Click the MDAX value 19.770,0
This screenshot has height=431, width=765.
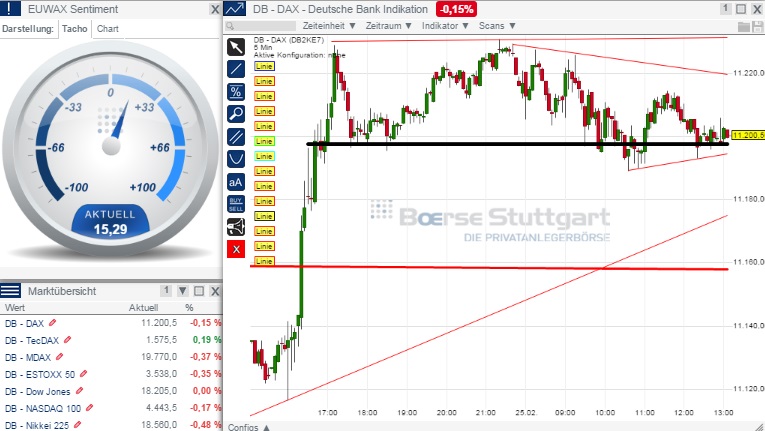[x=159, y=357]
